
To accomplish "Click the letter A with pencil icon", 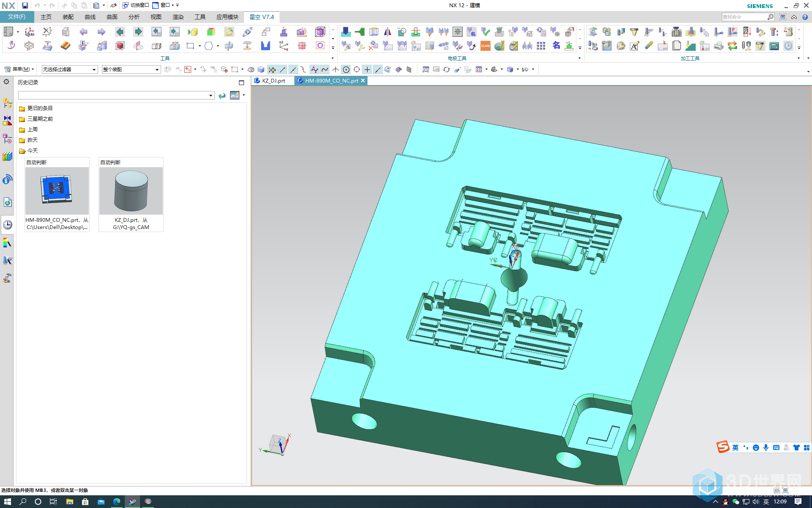I will coord(634,46).
